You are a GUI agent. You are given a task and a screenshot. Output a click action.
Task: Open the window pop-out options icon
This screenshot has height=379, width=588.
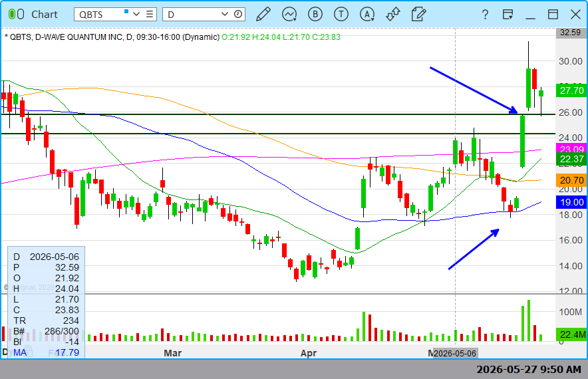click(508, 14)
